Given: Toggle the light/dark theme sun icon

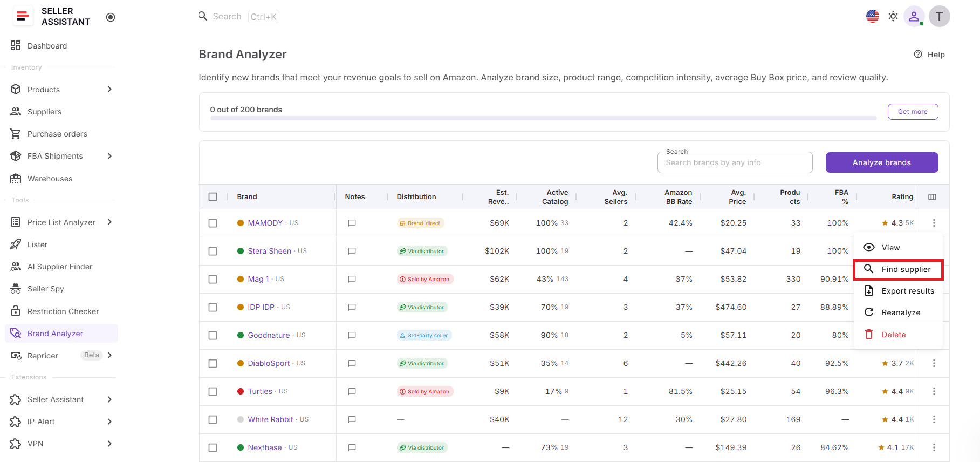Looking at the screenshot, I should (x=893, y=16).
